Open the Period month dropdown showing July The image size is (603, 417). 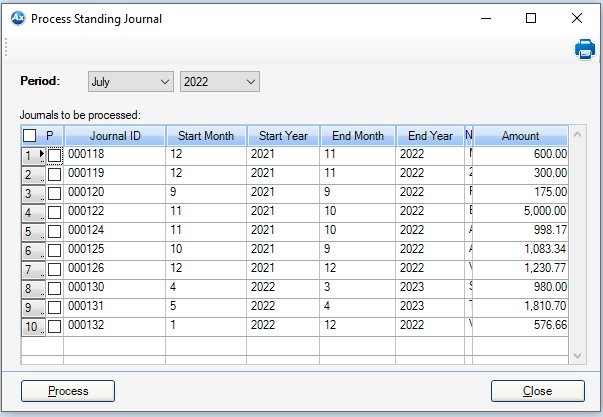131,82
